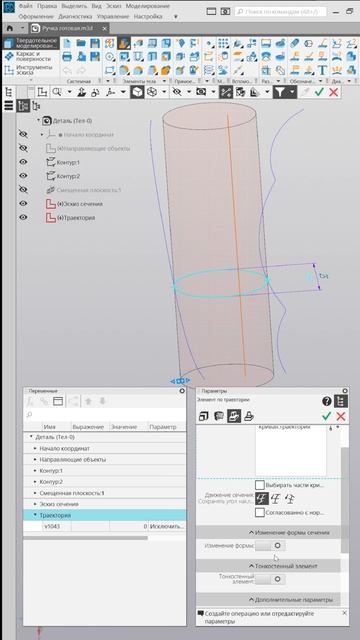Select the highlighted third result-type icon

(234, 416)
